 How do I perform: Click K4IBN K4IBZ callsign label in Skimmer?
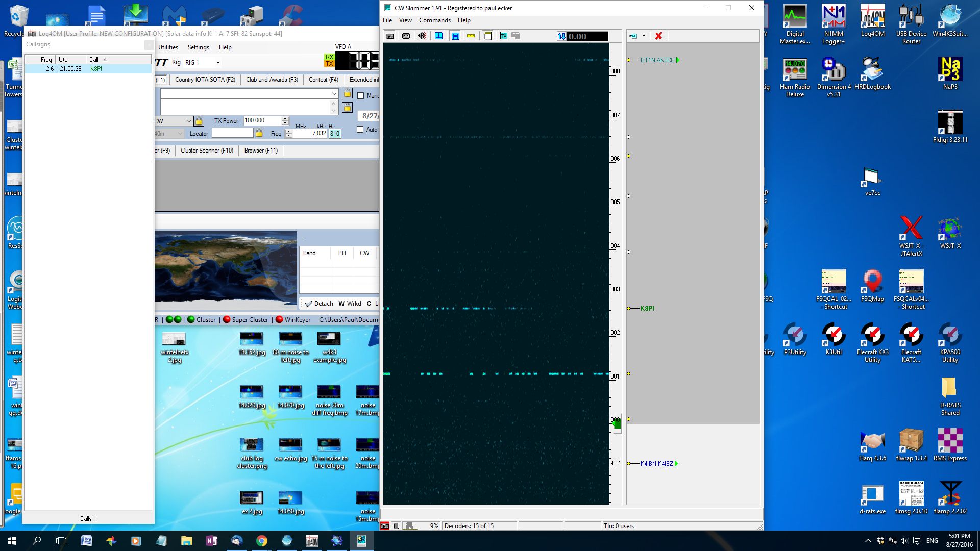657,464
